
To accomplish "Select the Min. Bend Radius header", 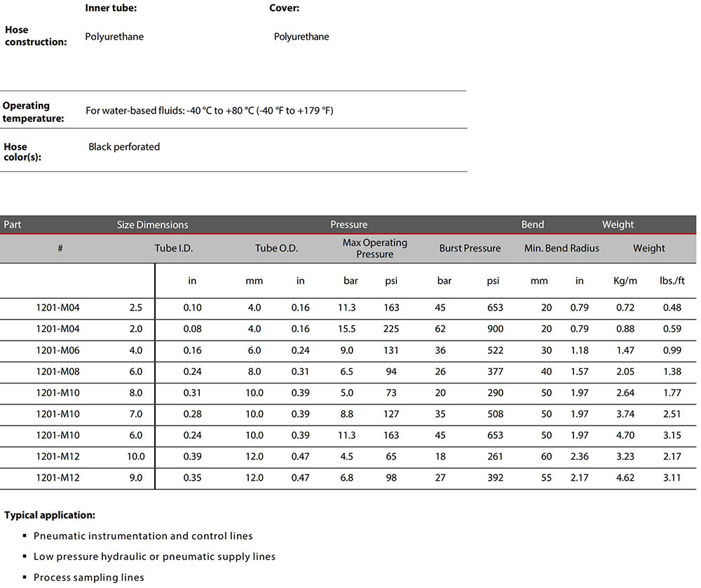I will [x=562, y=248].
